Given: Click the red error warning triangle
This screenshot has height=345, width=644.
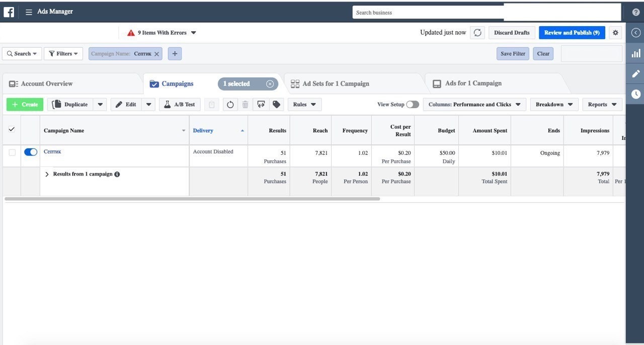Looking at the screenshot, I should (131, 33).
